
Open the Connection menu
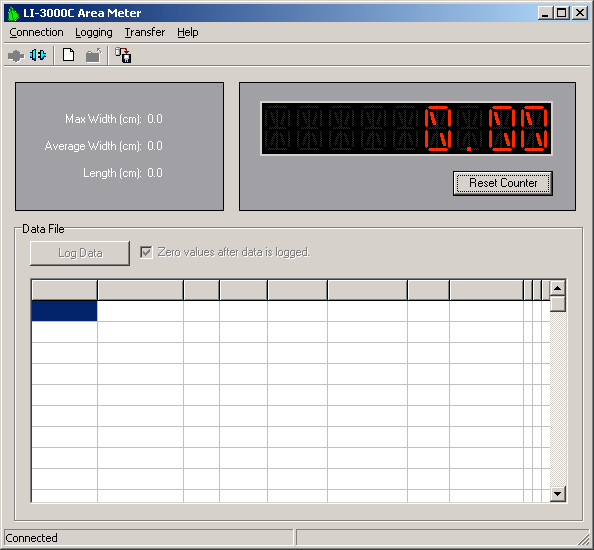tap(36, 33)
